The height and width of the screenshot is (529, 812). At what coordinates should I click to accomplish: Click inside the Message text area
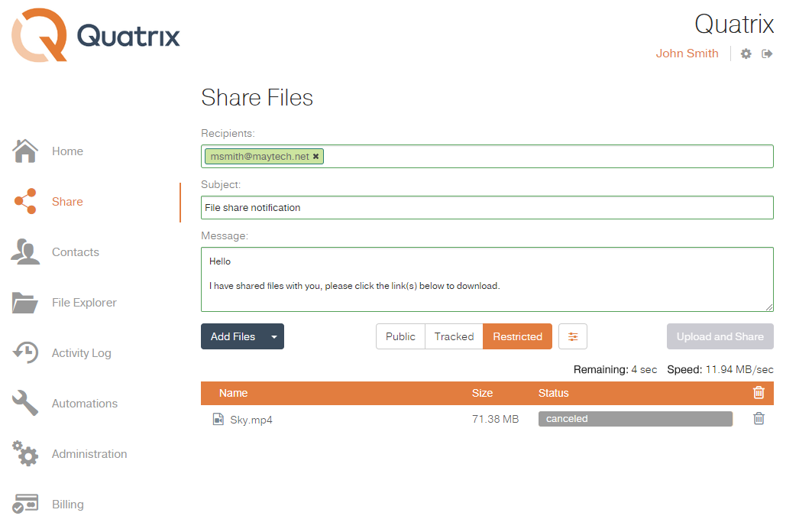[487, 279]
